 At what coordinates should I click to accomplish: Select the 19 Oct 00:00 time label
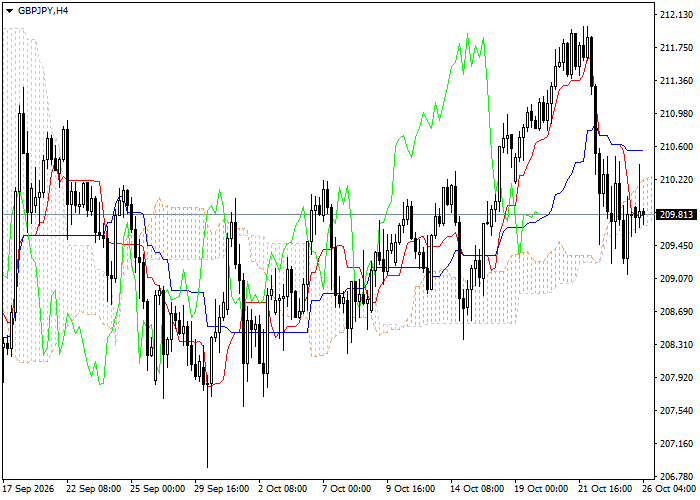click(x=542, y=489)
